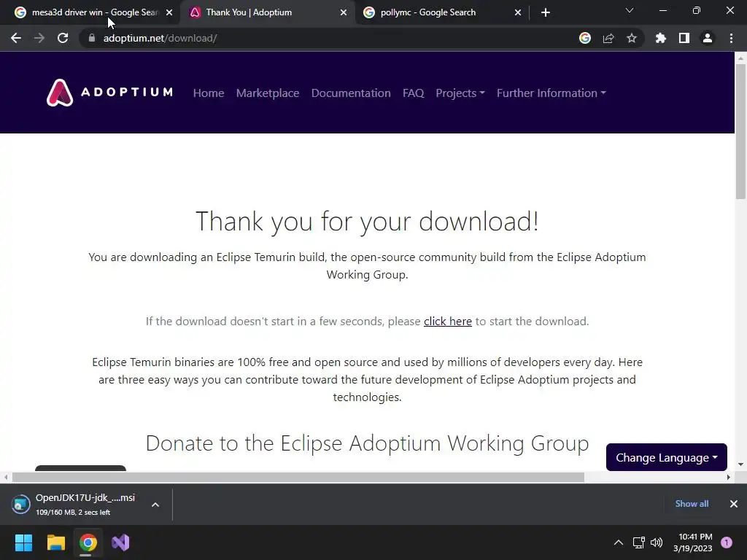The image size is (747, 560).
Task: Click the scroll up arrow
Action: (x=740, y=58)
